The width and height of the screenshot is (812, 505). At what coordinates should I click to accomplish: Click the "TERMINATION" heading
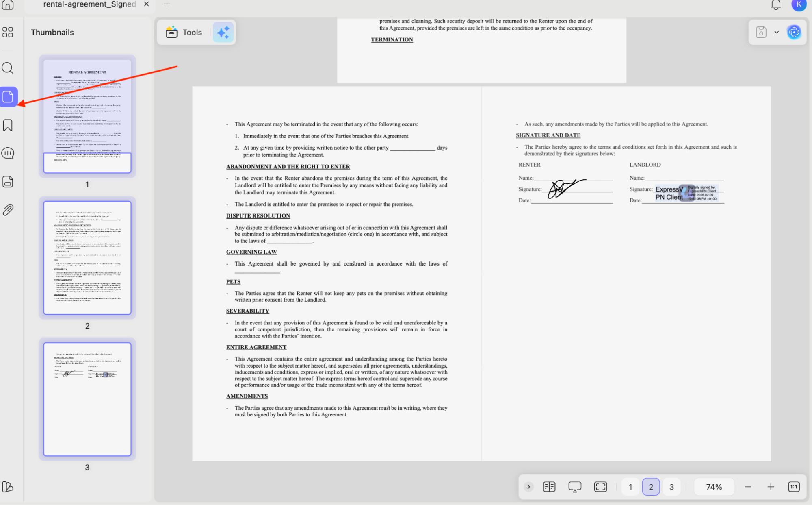click(392, 39)
